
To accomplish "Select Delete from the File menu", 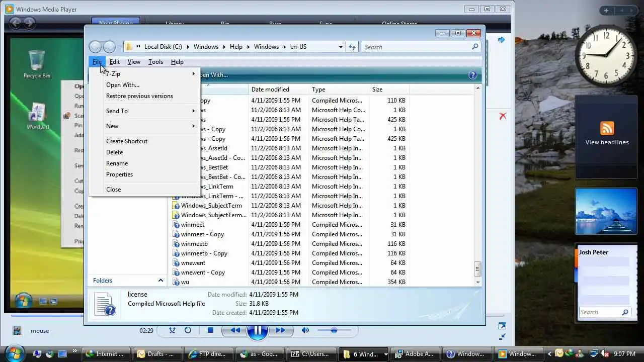I will click(x=114, y=152).
